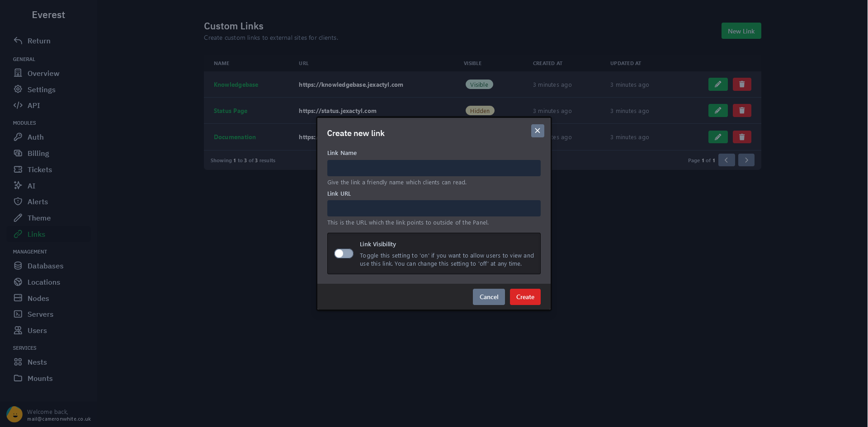Screen dimensions: 868x427
Task: Click the Create button in dialog
Action: point(525,297)
